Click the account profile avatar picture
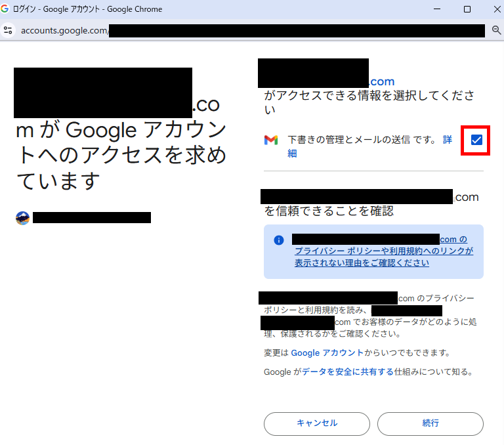Viewport: 504px width, 445px height. (22, 218)
